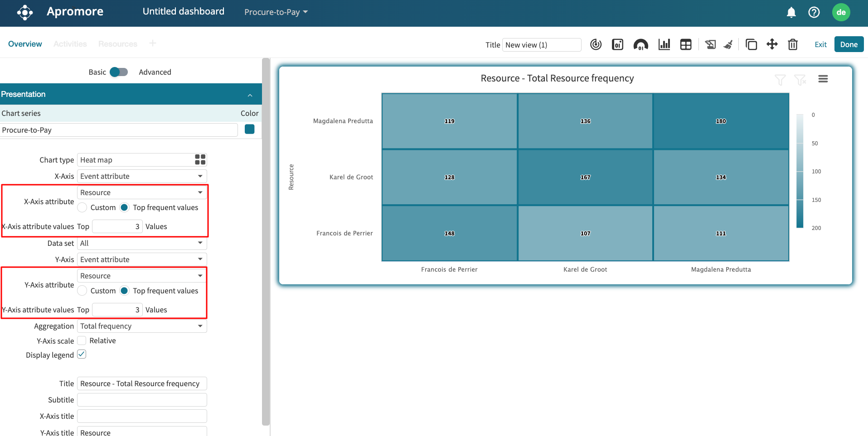Click the table widget icon
The image size is (868, 436).
686,44
